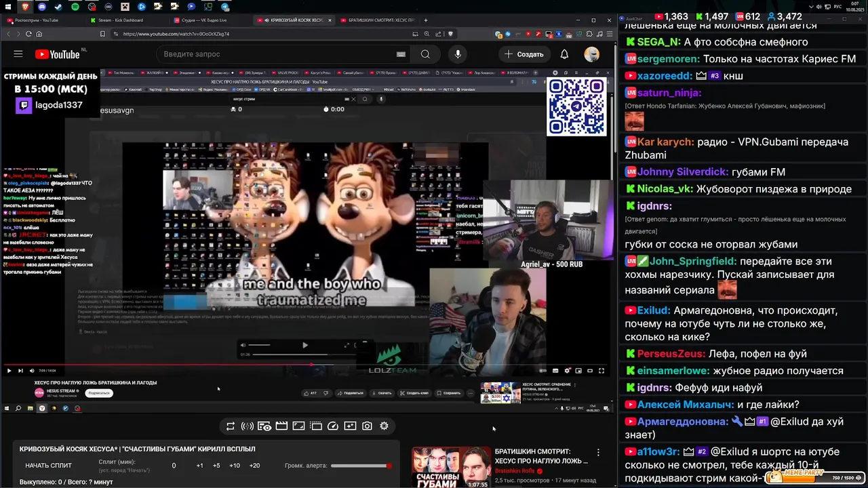868x488 pixels.
Task: Show hidden system tray icons
Action: coord(811,7)
